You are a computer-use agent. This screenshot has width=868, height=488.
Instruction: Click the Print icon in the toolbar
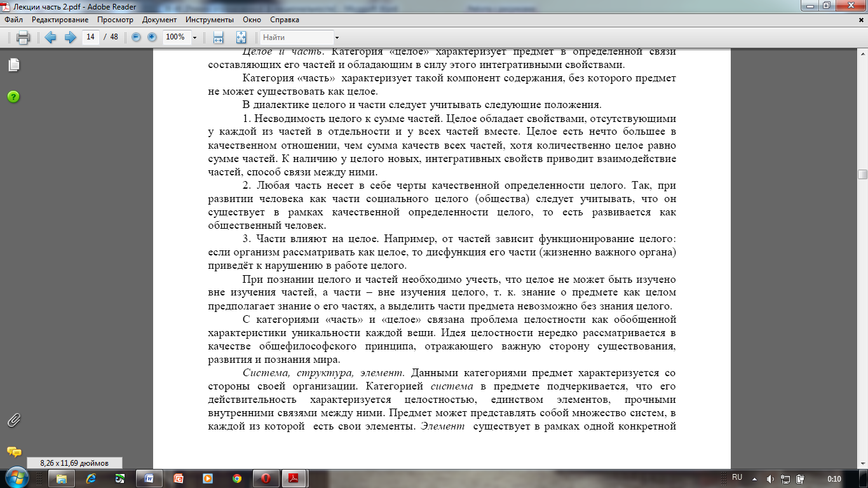[x=23, y=37]
